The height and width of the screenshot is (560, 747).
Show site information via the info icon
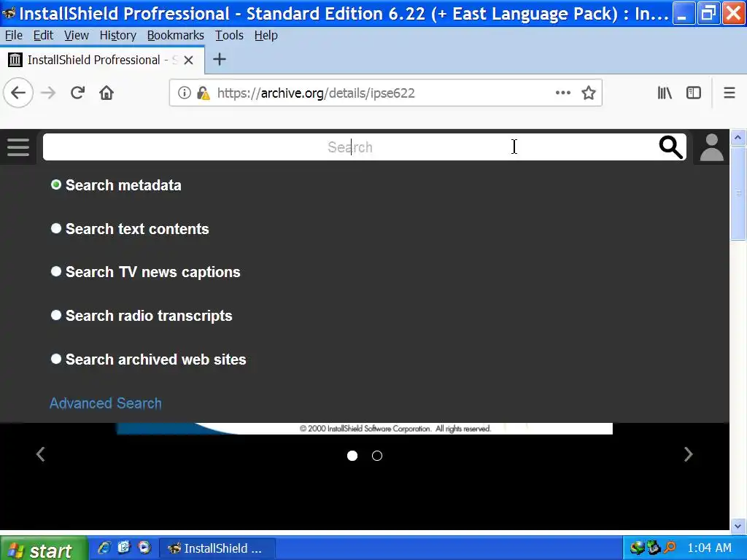185,93
